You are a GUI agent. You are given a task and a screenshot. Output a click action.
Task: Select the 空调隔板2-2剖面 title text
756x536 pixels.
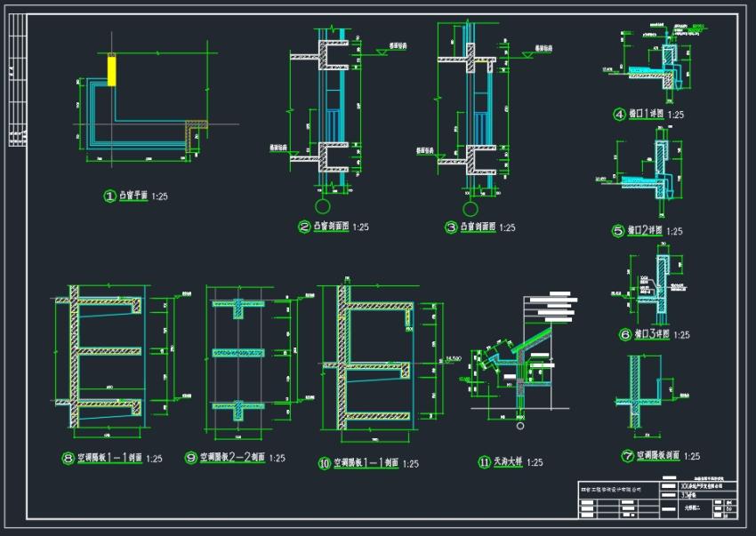point(233,457)
